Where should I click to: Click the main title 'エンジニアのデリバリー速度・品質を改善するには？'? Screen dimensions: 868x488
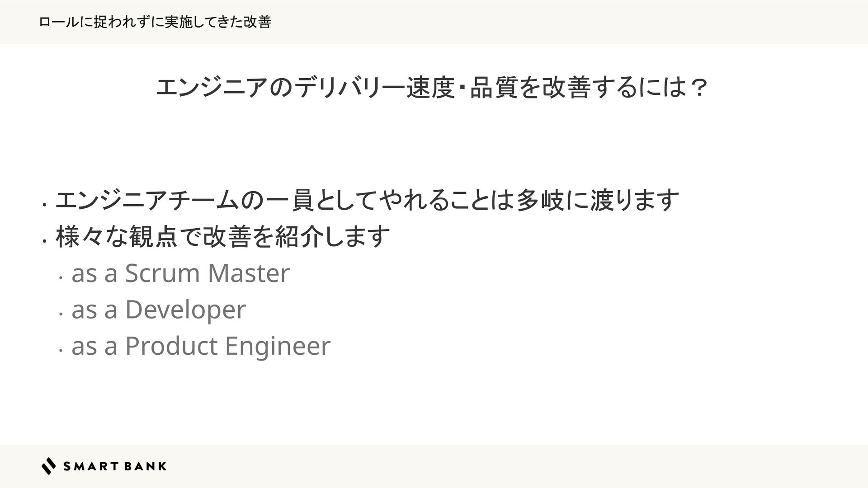(432, 88)
